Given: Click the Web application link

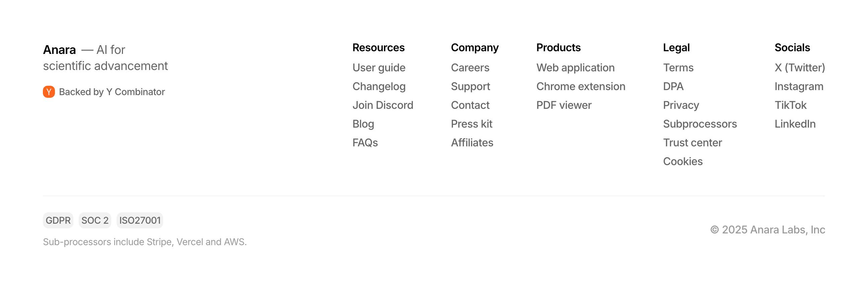Looking at the screenshot, I should 575,68.
